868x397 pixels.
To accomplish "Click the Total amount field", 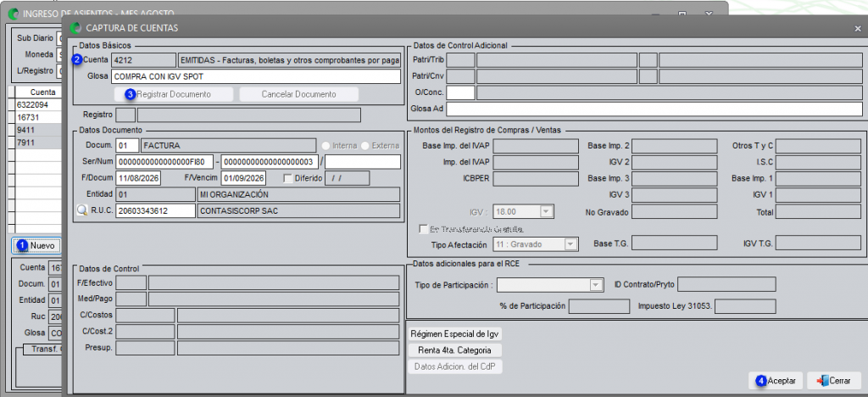I will click(x=818, y=211).
